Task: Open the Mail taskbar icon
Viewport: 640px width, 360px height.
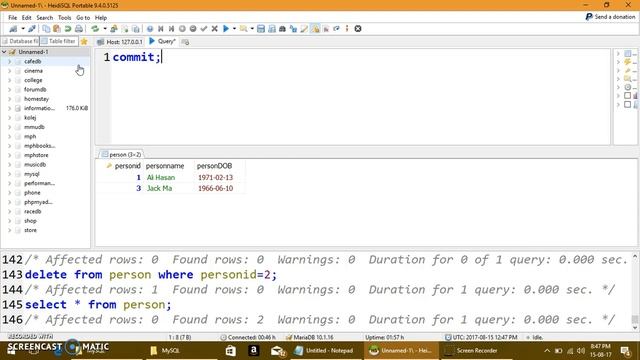Action: click(x=278, y=351)
